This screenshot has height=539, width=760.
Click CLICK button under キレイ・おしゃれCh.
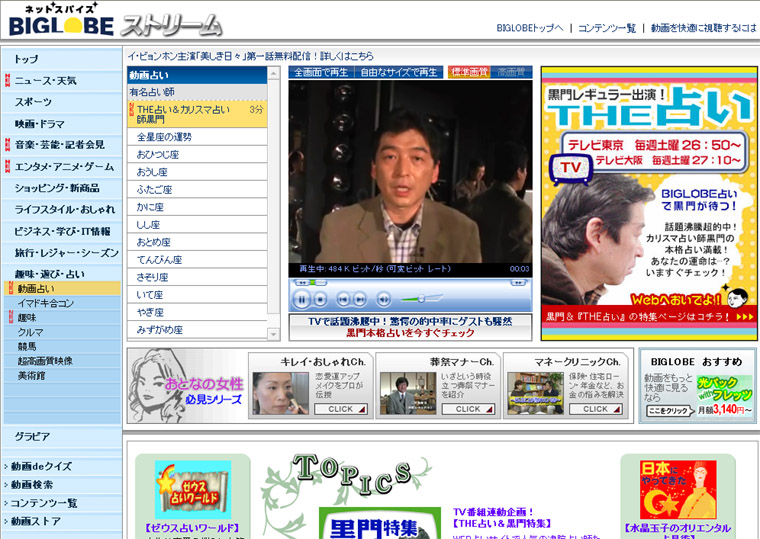click(341, 409)
